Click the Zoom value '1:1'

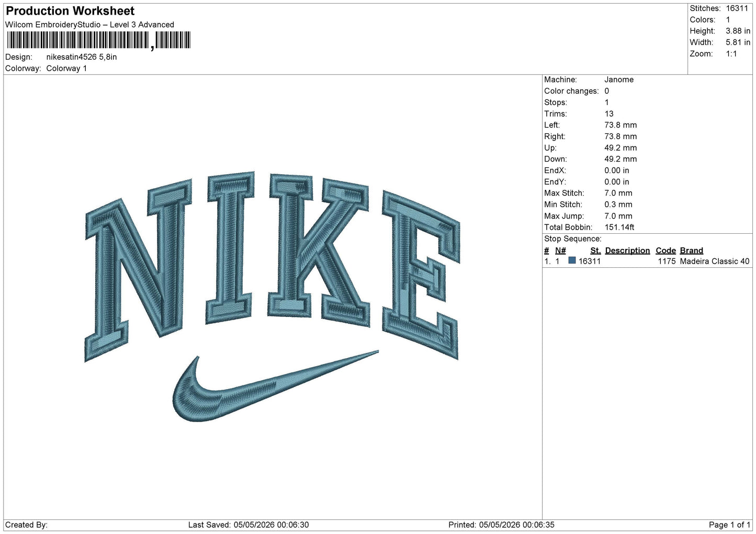(731, 54)
